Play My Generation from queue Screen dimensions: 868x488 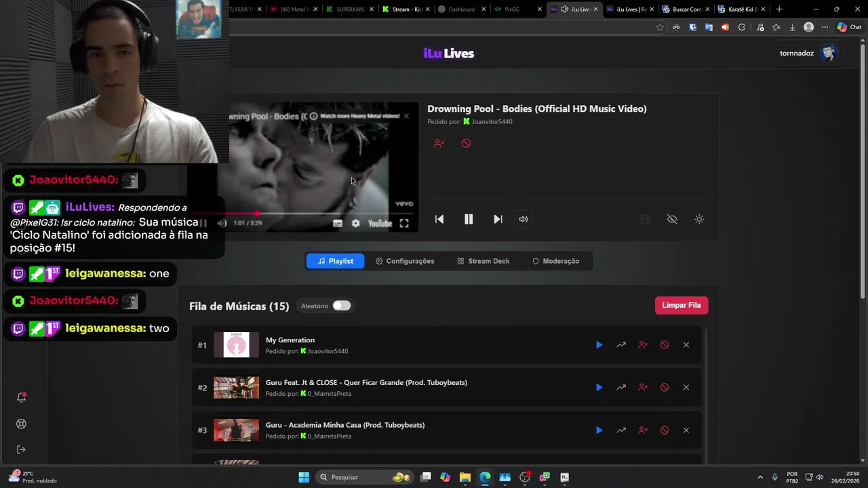coord(599,345)
